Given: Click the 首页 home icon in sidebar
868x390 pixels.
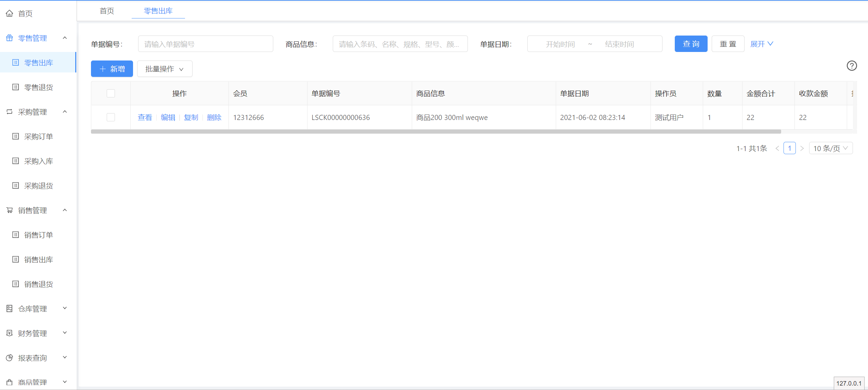Looking at the screenshot, I should pos(9,13).
